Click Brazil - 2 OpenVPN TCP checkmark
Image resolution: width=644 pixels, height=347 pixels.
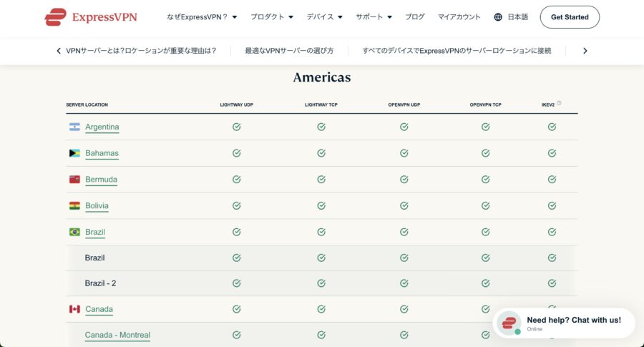pos(485,283)
